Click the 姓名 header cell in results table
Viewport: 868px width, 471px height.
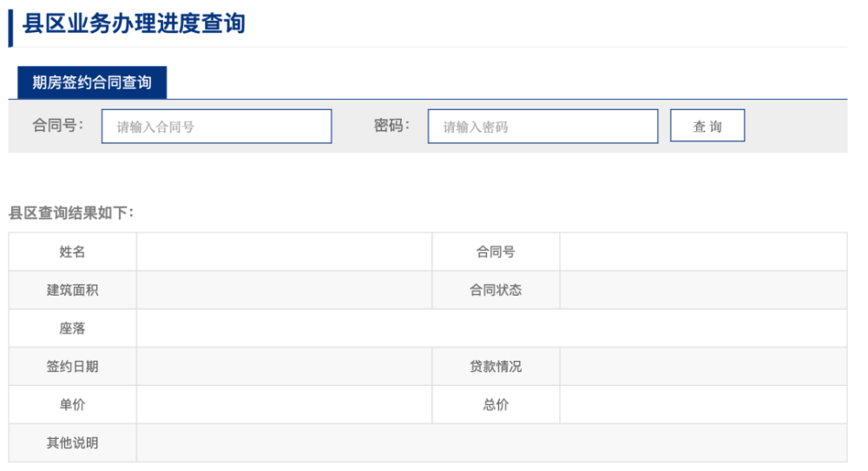[x=73, y=252]
